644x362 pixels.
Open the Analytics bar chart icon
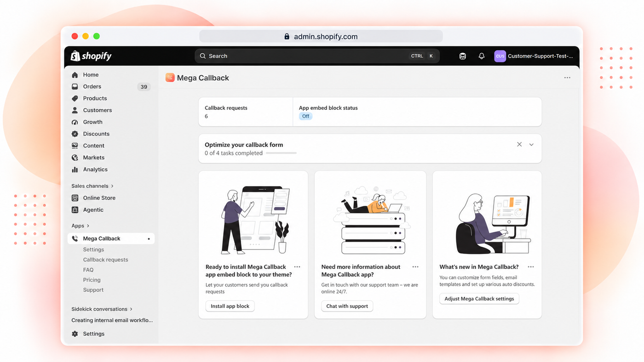(x=75, y=170)
